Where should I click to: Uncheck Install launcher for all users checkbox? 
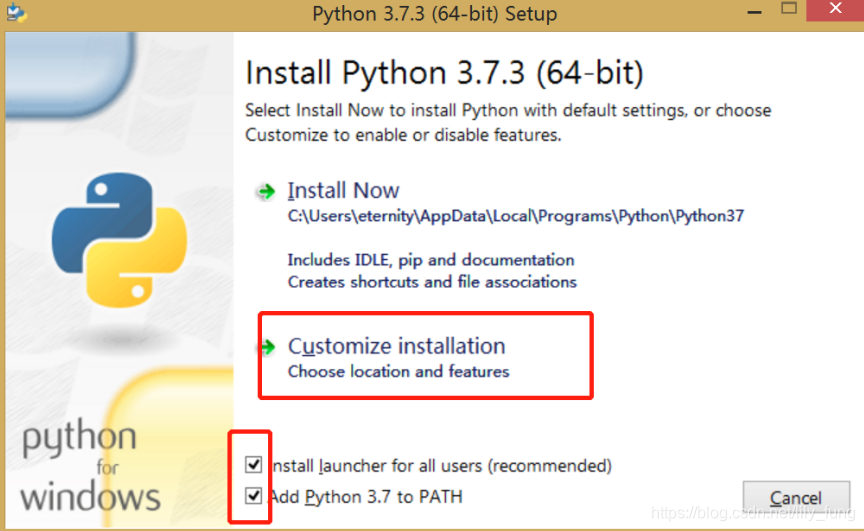click(253, 465)
